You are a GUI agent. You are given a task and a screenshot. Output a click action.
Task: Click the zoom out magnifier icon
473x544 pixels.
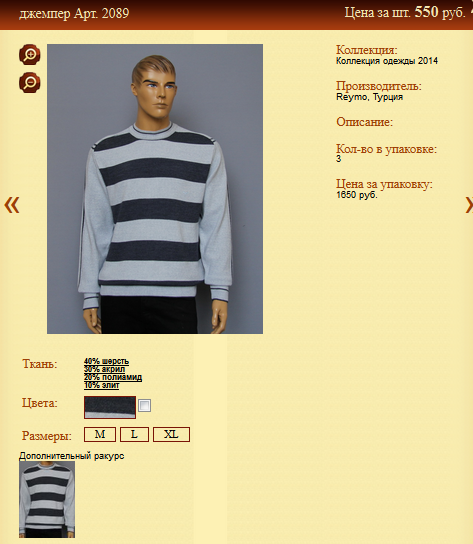tap(29, 83)
